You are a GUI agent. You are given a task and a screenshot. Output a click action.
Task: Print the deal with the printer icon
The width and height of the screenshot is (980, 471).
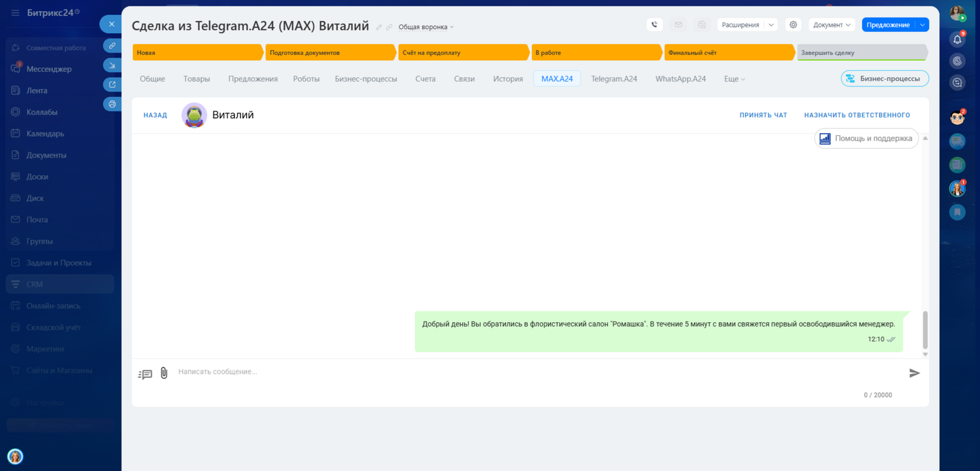pyautogui.click(x=112, y=104)
